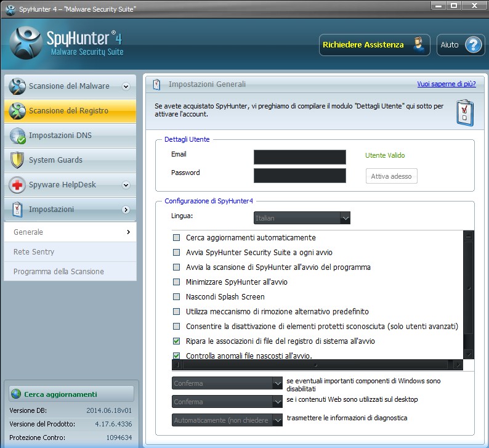Click the Configurazione di SpyHunter4 group label
The height and width of the screenshot is (448, 489).
209,201
